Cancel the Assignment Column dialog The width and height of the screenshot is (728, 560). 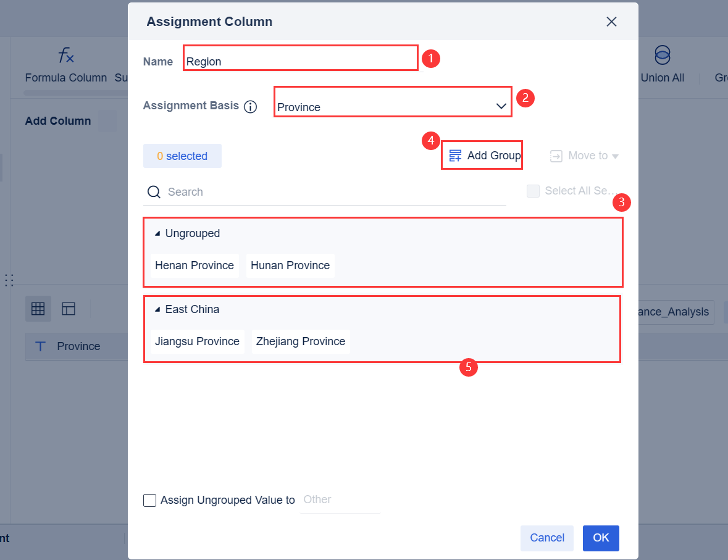(x=546, y=538)
